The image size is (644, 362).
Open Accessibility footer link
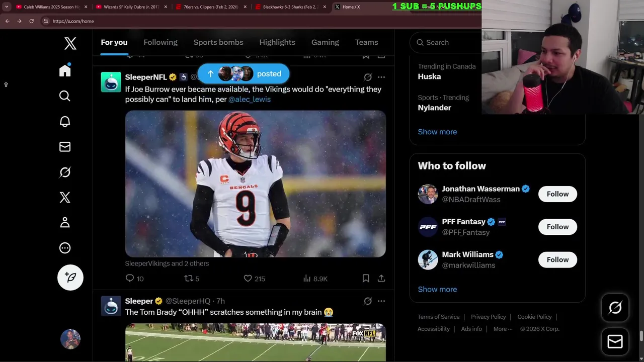tap(434, 329)
